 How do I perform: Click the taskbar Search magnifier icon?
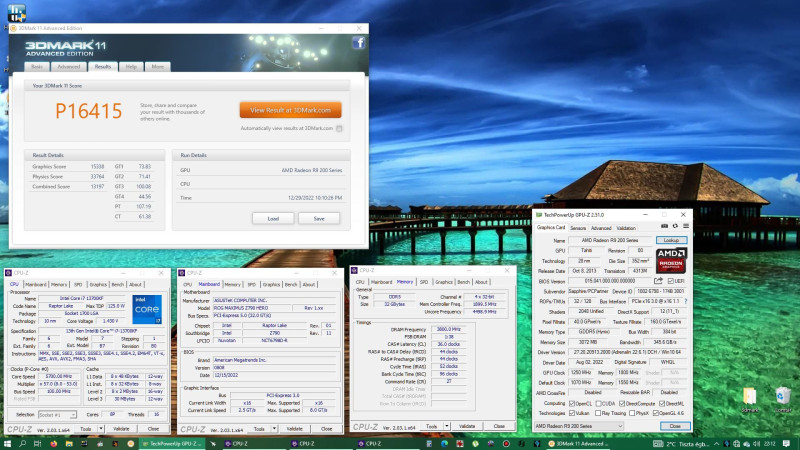(22, 444)
